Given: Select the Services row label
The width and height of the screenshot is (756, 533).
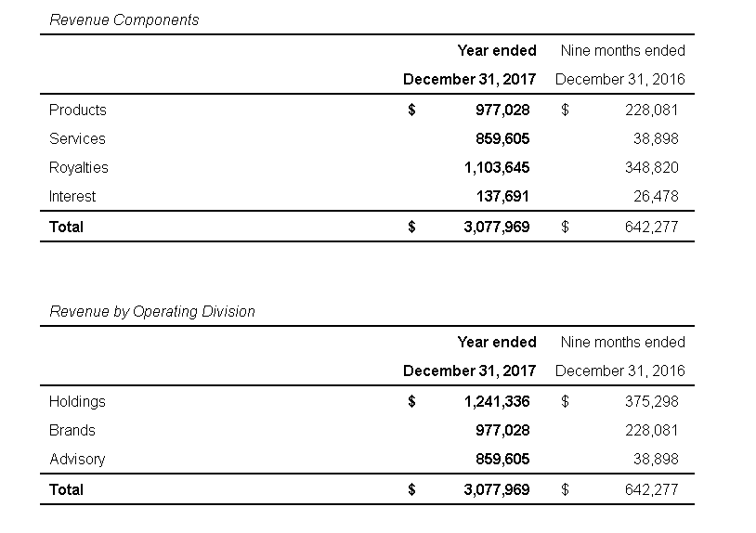Looking at the screenshot, I should tap(77, 138).
